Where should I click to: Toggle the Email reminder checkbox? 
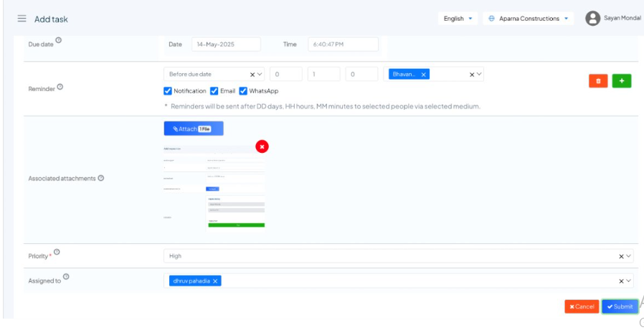pyautogui.click(x=214, y=91)
